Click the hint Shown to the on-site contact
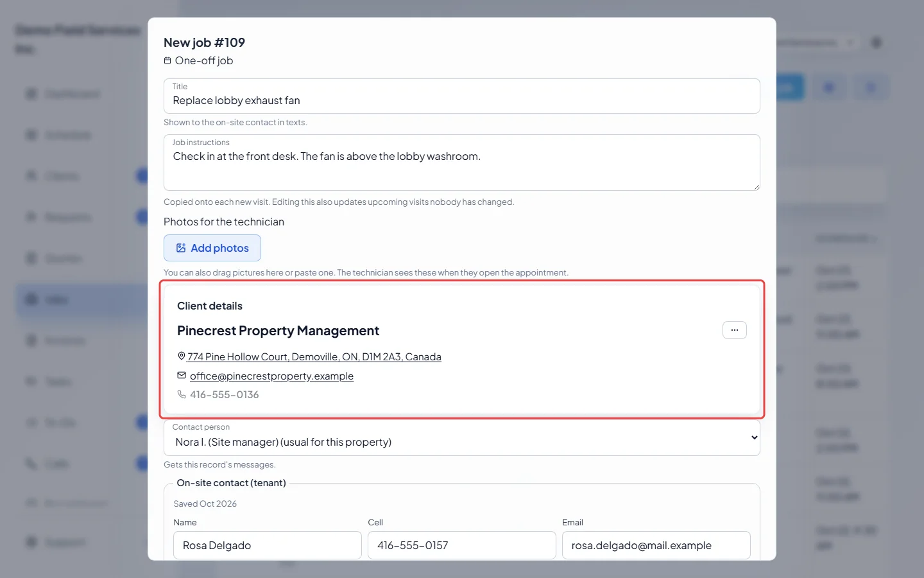 click(235, 123)
